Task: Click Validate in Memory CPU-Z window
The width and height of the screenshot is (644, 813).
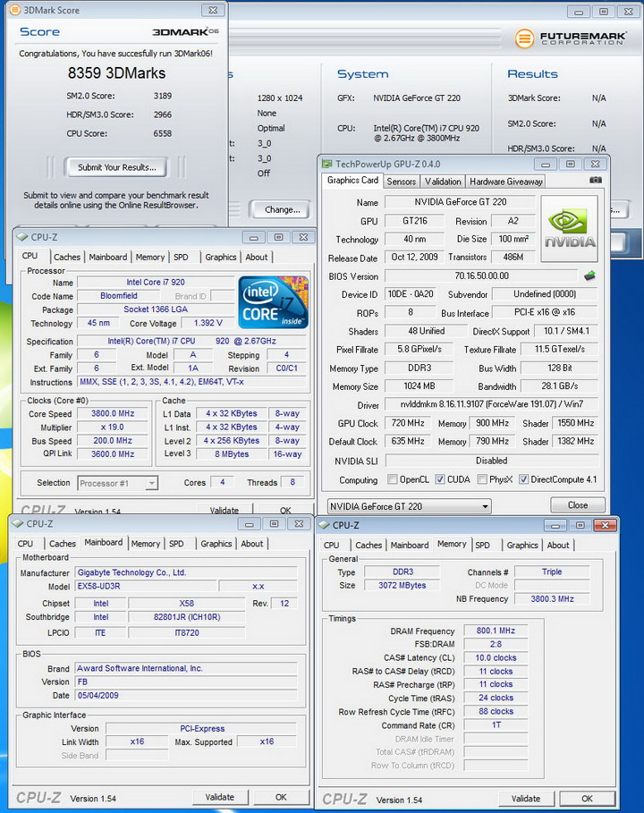Action: click(x=526, y=799)
